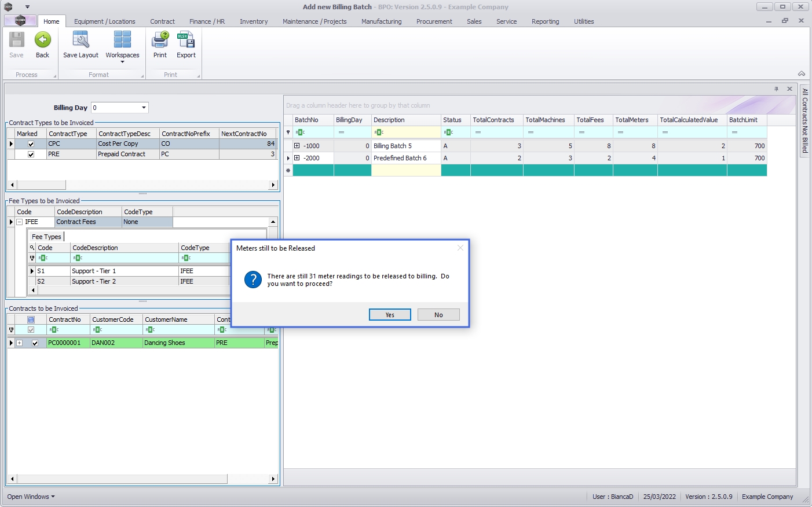Collapse the IFEE fee type row
The width and height of the screenshot is (812, 507).
(19, 222)
